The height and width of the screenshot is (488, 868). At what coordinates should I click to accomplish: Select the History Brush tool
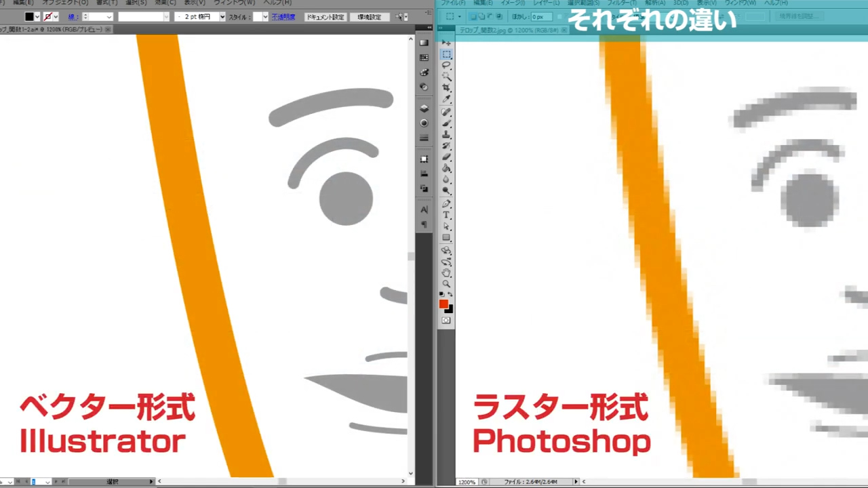click(446, 146)
